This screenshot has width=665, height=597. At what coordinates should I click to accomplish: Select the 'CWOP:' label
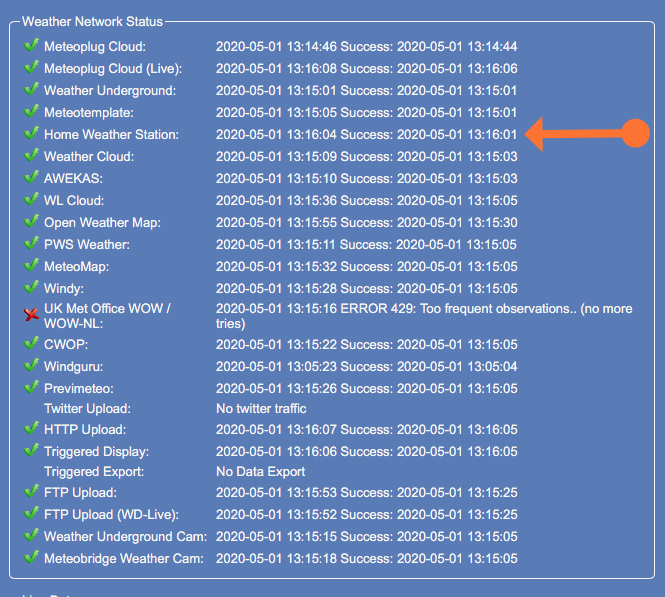tap(66, 344)
